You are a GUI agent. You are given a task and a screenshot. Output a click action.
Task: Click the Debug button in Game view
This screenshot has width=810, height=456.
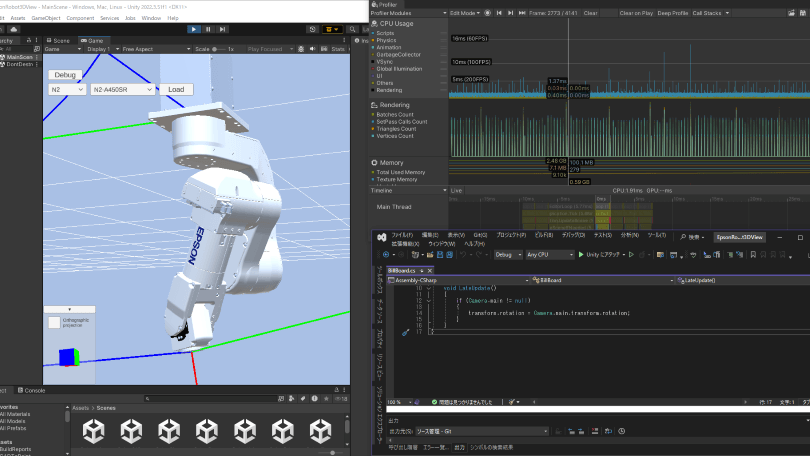[65, 75]
